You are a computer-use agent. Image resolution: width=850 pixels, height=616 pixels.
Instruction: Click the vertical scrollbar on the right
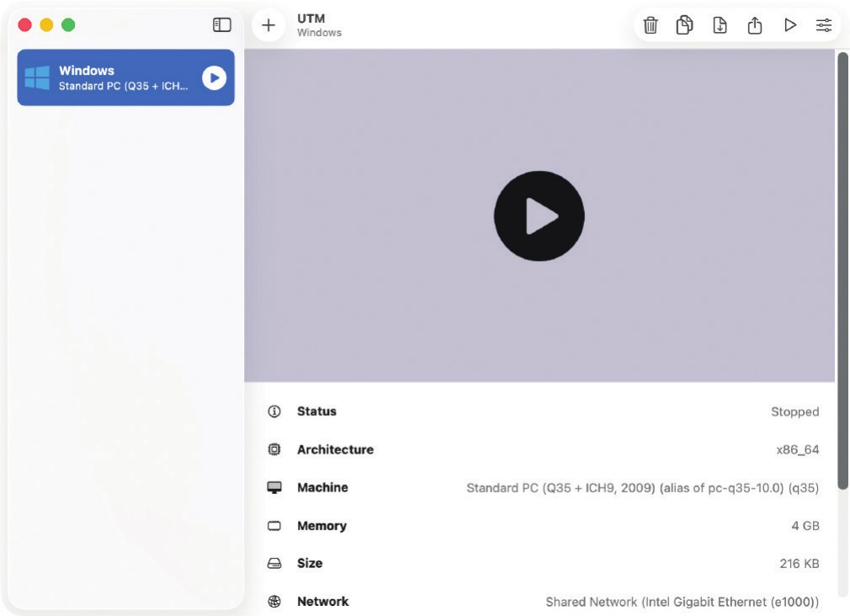pos(842,271)
